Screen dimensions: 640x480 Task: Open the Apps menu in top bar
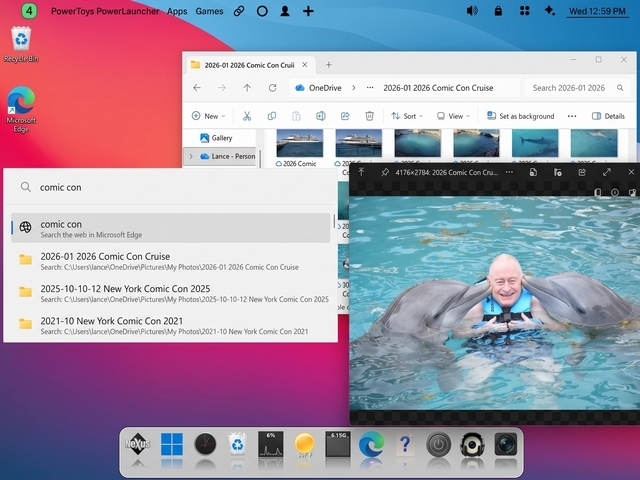(177, 11)
